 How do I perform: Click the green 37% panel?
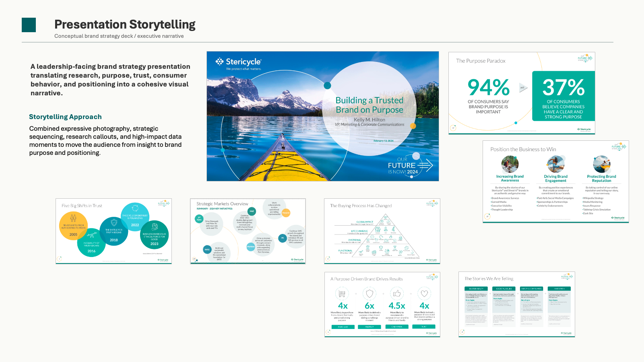pos(563,96)
